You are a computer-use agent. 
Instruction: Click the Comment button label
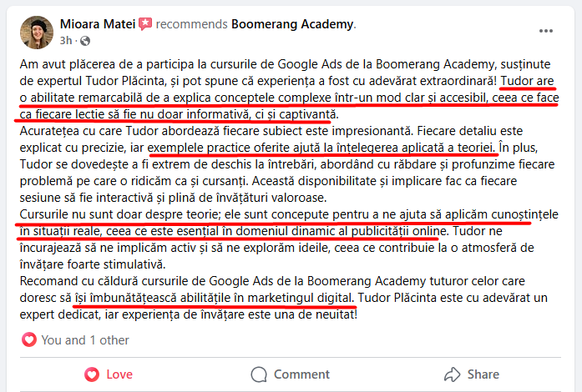click(x=301, y=374)
